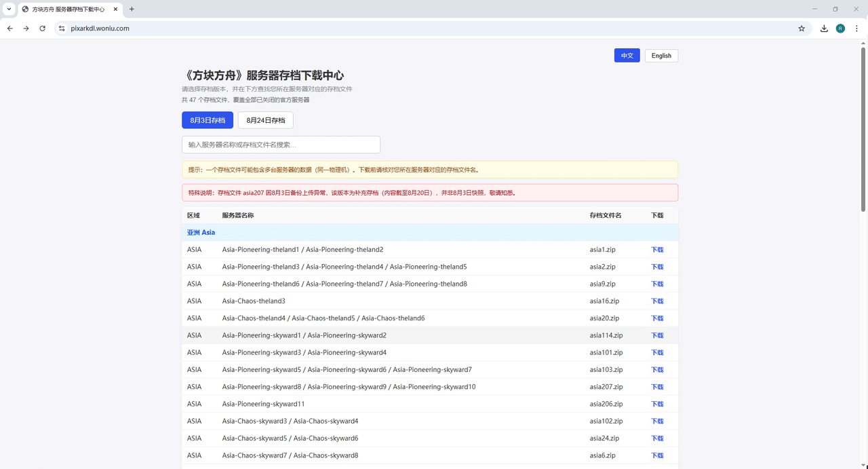Switch language to 中文
This screenshot has height=469, width=868.
627,56
